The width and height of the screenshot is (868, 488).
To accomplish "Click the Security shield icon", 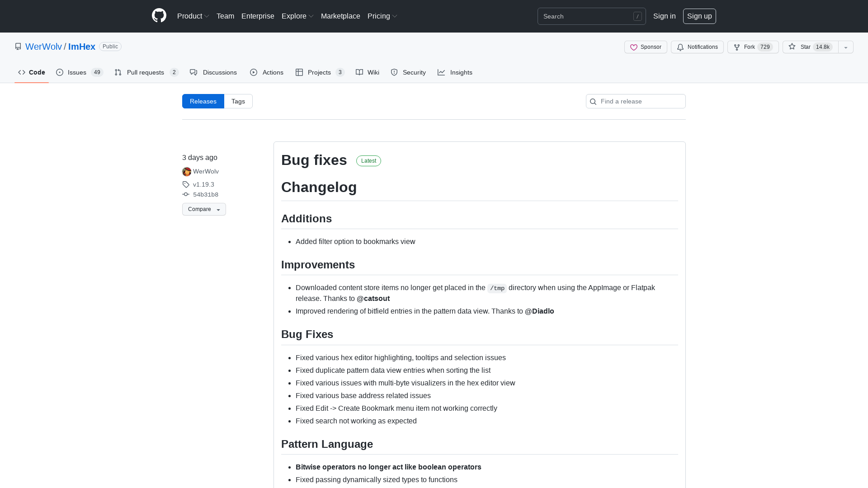I will click(394, 72).
